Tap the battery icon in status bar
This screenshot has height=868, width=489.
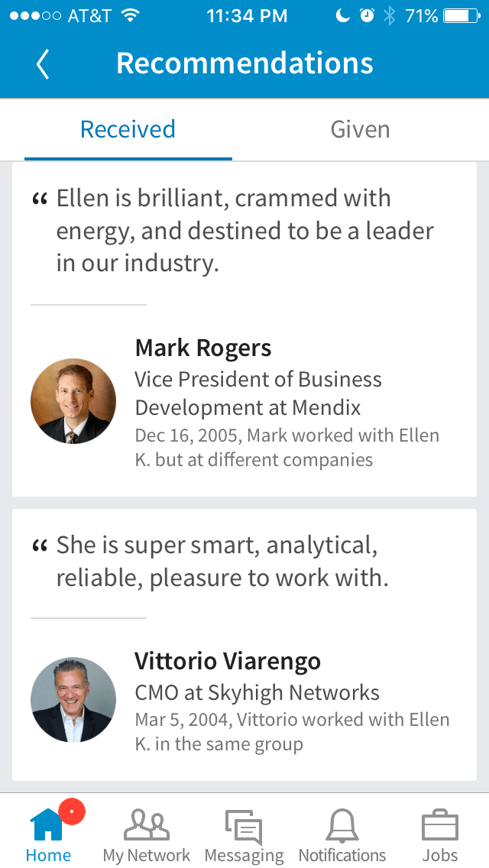(462, 15)
